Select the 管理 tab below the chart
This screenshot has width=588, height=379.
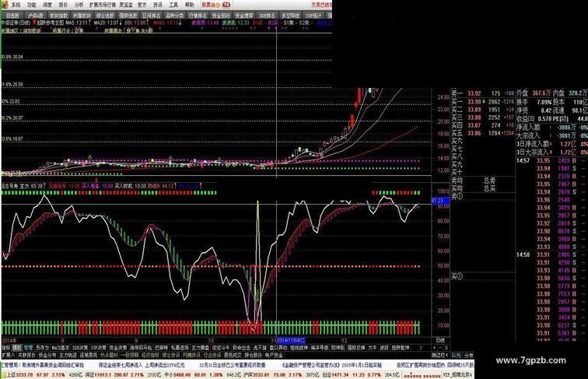(x=29, y=348)
